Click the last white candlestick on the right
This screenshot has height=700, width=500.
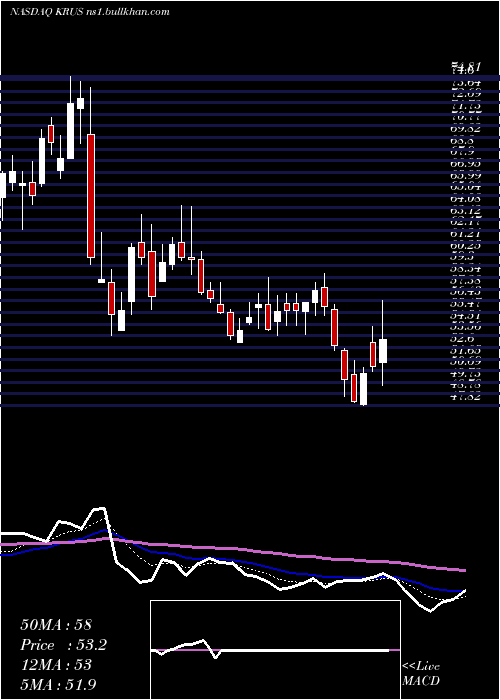pos(383,350)
